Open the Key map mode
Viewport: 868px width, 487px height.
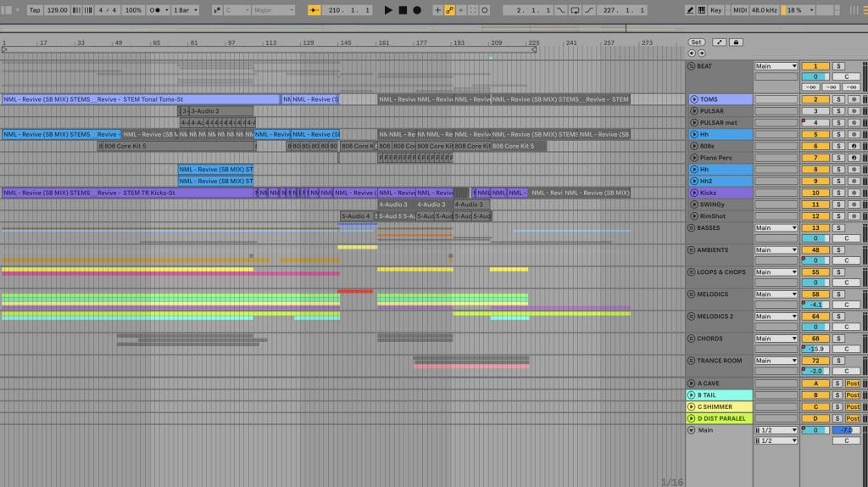[716, 10]
